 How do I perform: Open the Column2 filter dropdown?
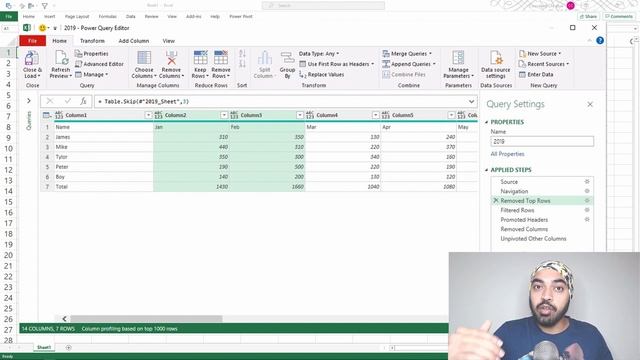tap(224, 116)
